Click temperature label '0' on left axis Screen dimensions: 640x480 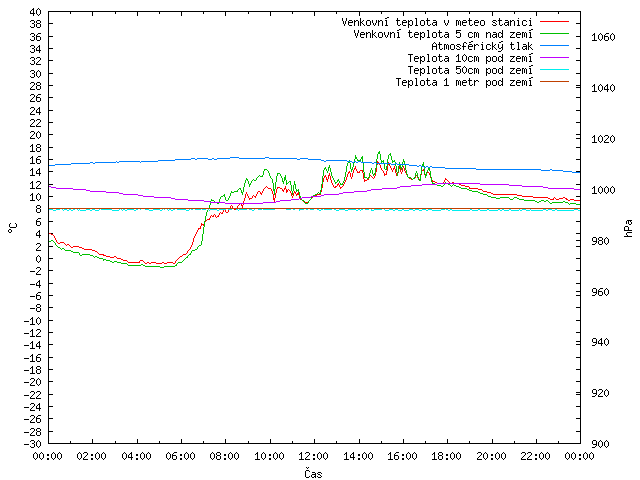pyautogui.click(x=38, y=259)
